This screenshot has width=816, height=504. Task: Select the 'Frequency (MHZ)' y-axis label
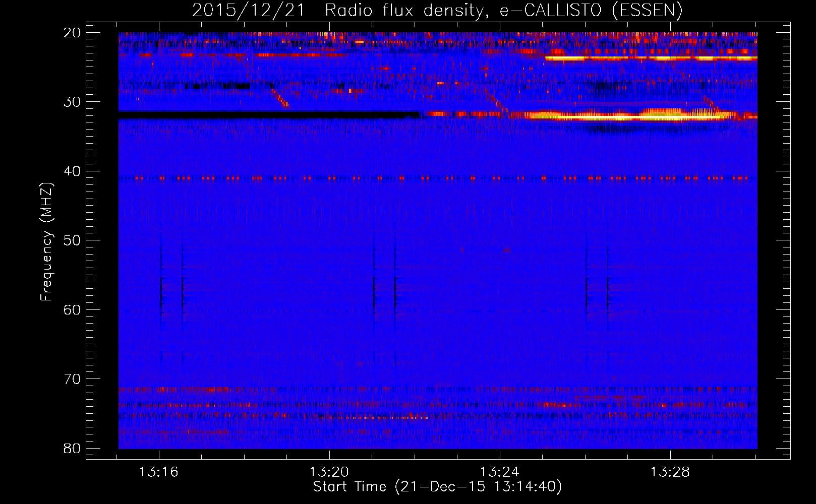pos(46,242)
